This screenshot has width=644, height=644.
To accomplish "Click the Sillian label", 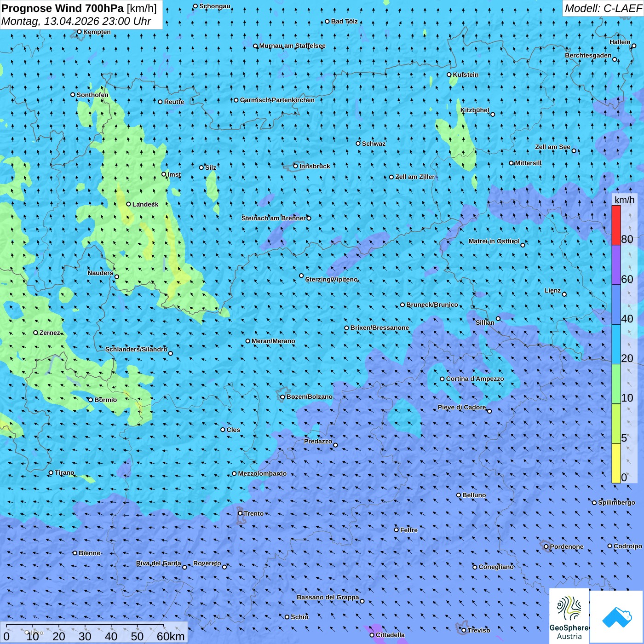I will click(x=485, y=322).
